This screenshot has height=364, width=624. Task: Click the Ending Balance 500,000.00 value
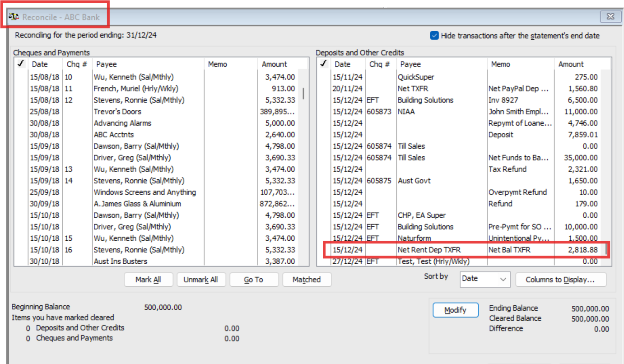[590, 309]
